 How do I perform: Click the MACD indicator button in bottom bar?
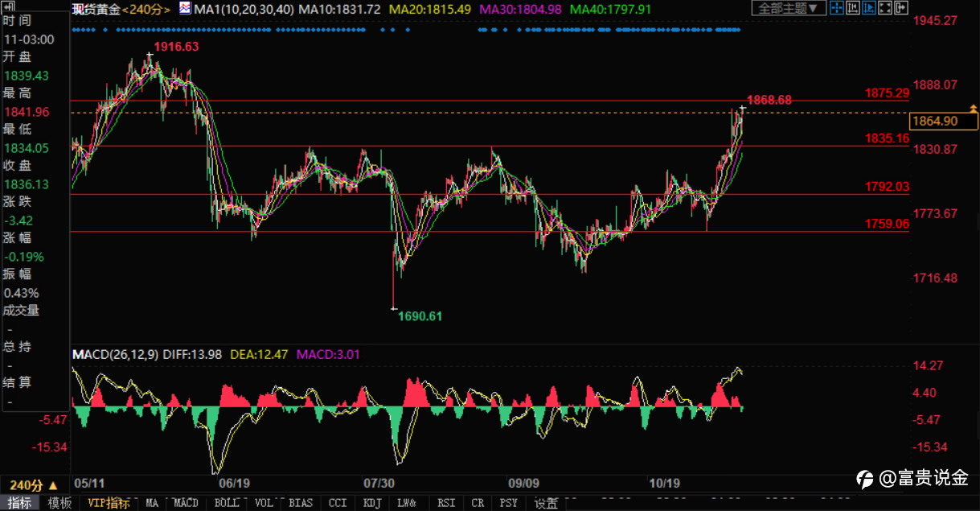click(x=186, y=503)
